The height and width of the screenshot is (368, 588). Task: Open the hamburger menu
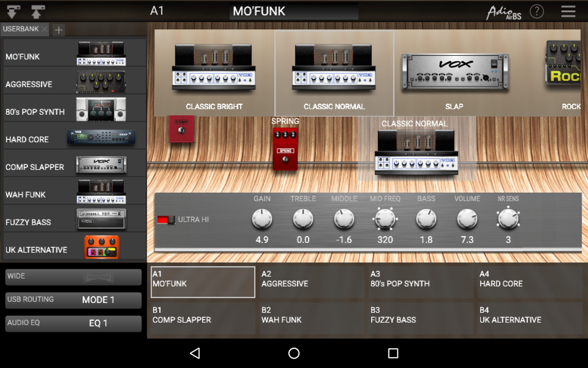tap(568, 12)
